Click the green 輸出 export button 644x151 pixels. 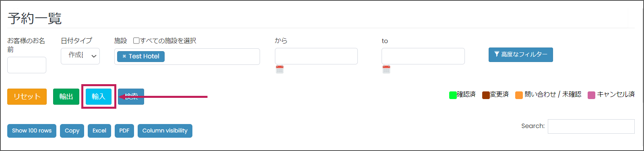[x=66, y=97]
